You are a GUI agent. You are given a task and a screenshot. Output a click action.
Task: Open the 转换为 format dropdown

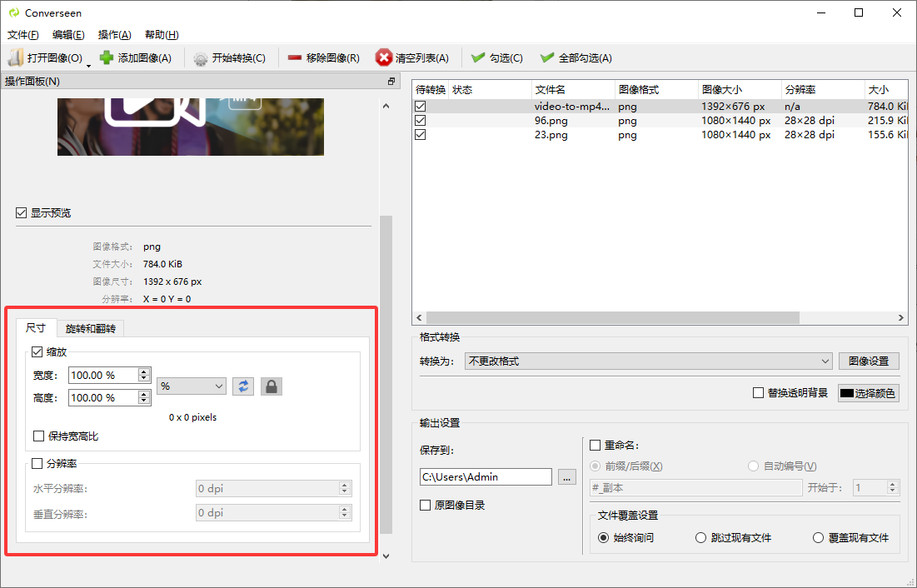(x=648, y=361)
